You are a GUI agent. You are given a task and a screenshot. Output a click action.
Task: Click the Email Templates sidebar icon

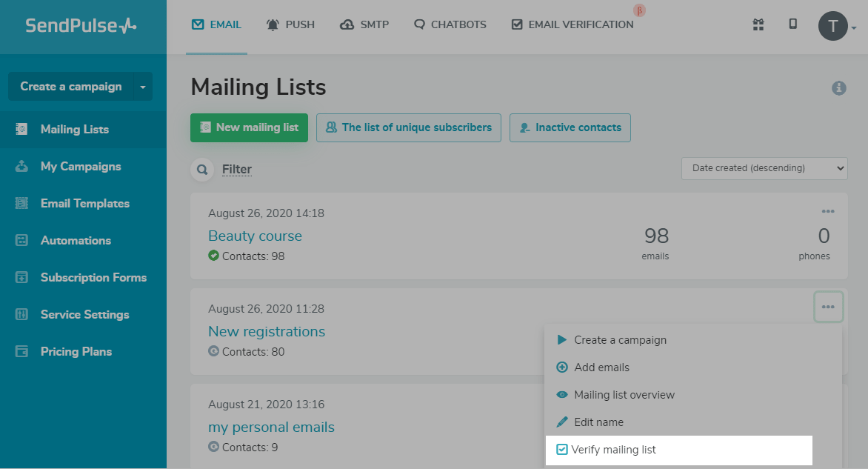click(x=21, y=203)
